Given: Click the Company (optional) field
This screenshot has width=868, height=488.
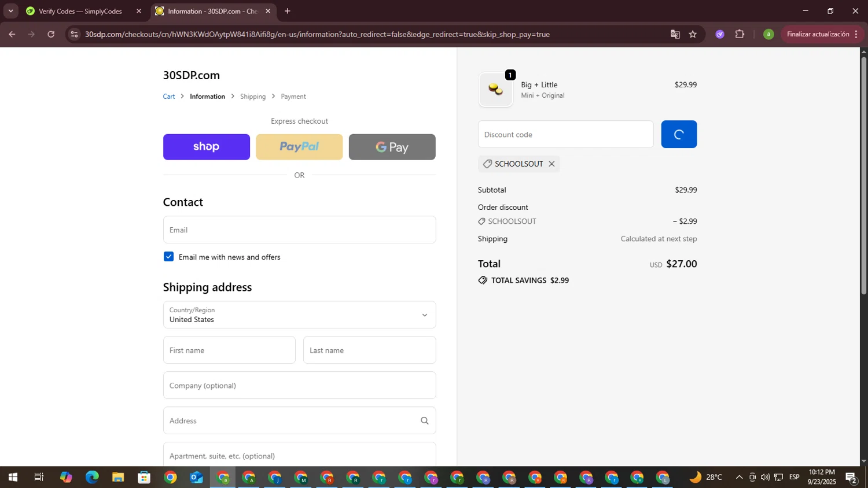Looking at the screenshot, I should [300, 386].
